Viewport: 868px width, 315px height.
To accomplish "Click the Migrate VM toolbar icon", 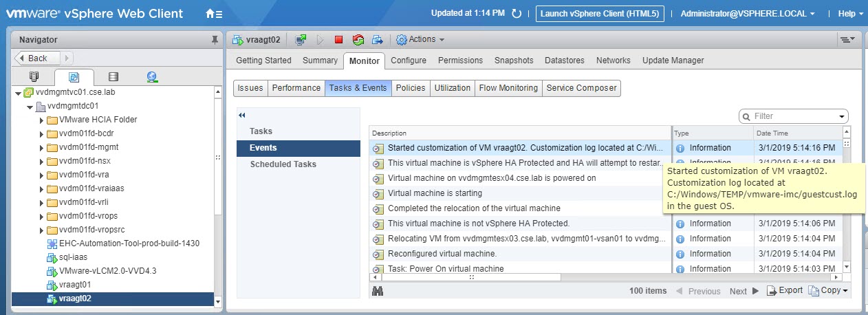I will tap(378, 40).
